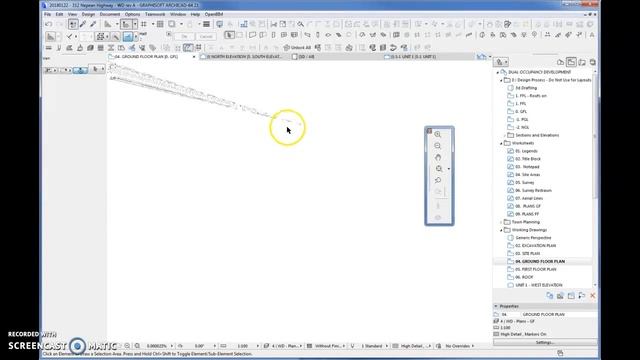Screen dimensions: 640x360
Task: Open the Teamwork menu
Action: point(155,14)
